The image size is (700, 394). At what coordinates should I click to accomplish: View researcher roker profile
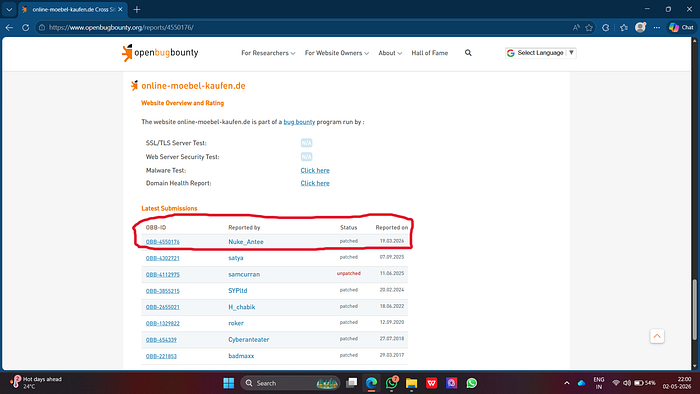(236, 323)
